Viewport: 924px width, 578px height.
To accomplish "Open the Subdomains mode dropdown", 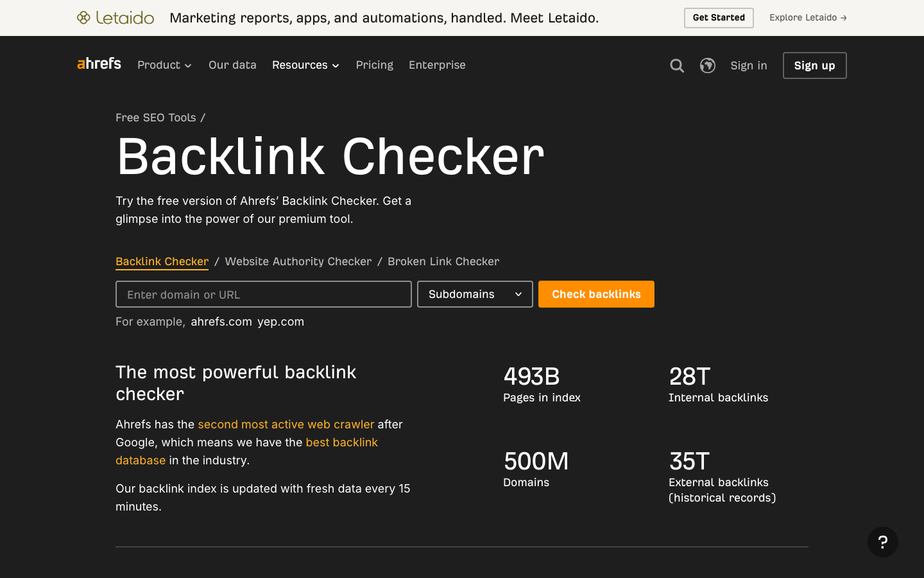I will (x=475, y=294).
